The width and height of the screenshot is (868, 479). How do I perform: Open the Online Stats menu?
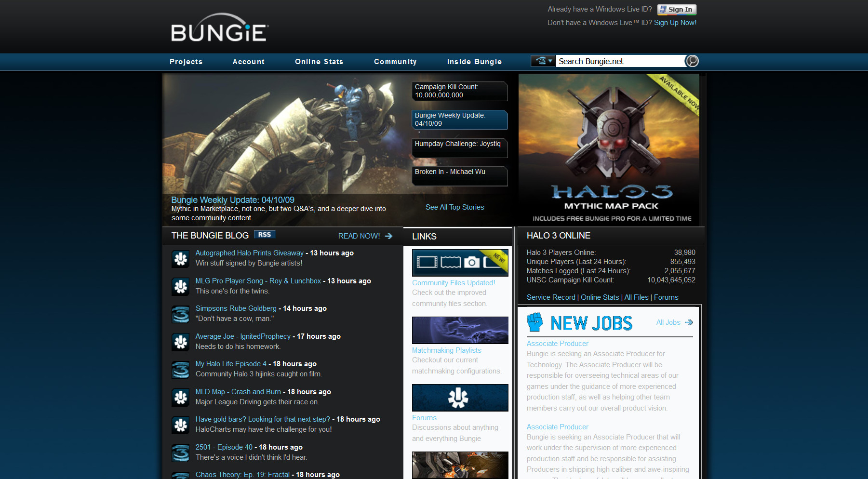319,62
